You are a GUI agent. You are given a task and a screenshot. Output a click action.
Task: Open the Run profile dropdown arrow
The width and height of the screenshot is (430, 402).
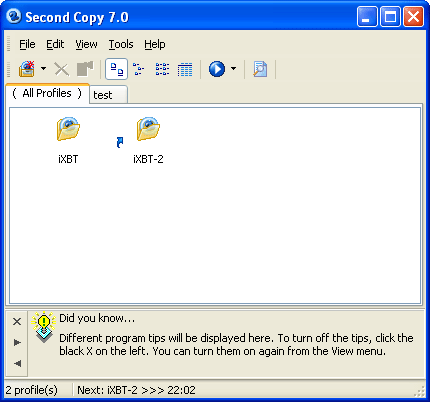(233, 69)
